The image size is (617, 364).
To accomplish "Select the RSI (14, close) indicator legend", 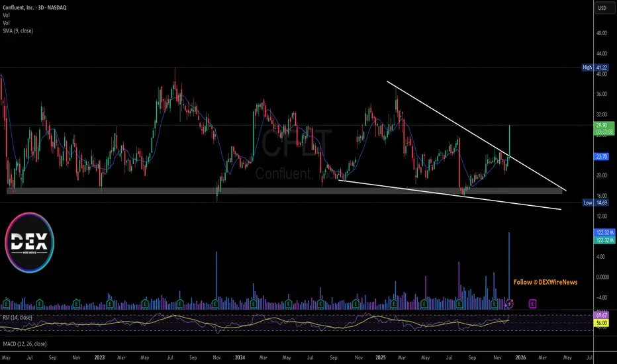I will [x=17, y=317].
